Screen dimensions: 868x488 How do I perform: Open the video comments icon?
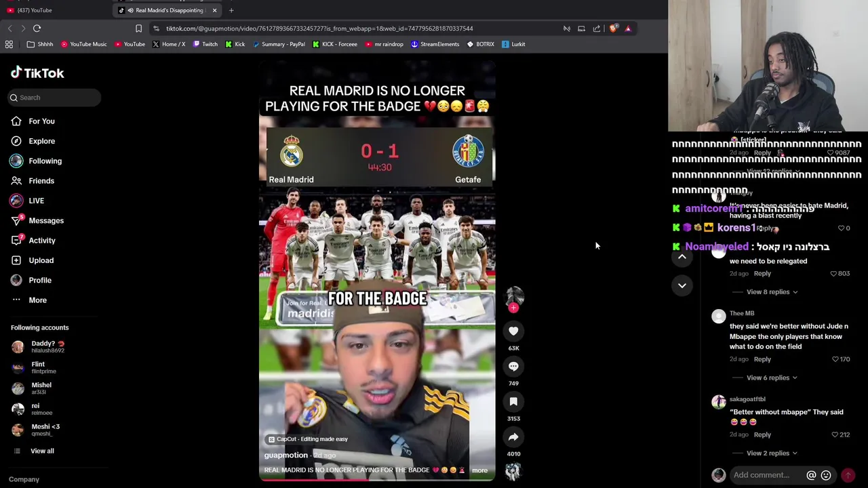[x=513, y=366]
